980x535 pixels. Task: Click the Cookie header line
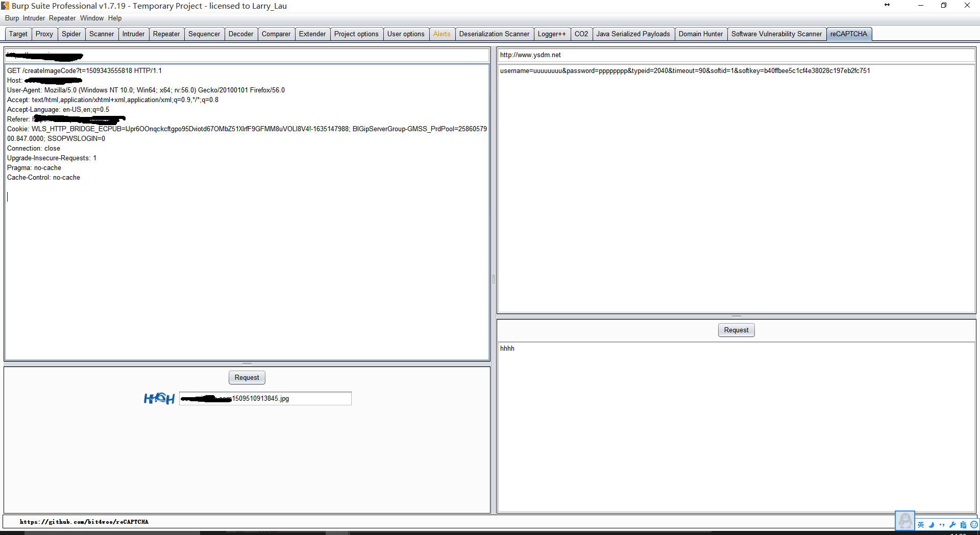tap(247, 134)
